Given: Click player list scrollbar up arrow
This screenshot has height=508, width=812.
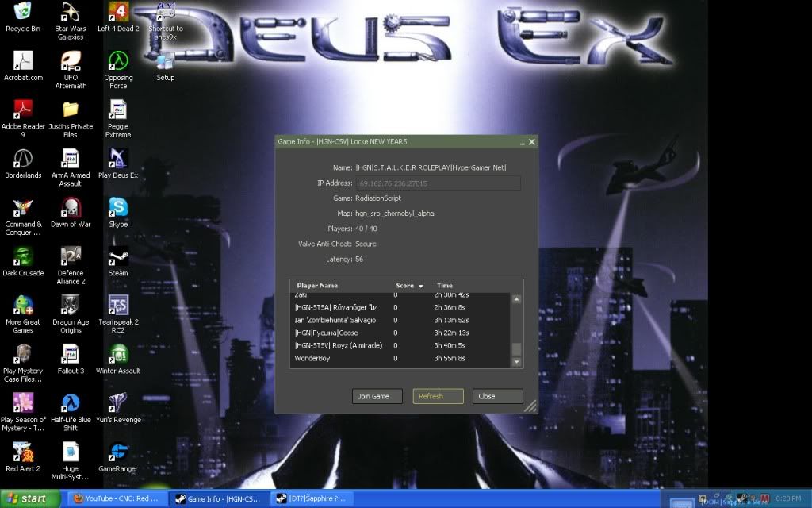Looking at the screenshot, I should point(516,299).
